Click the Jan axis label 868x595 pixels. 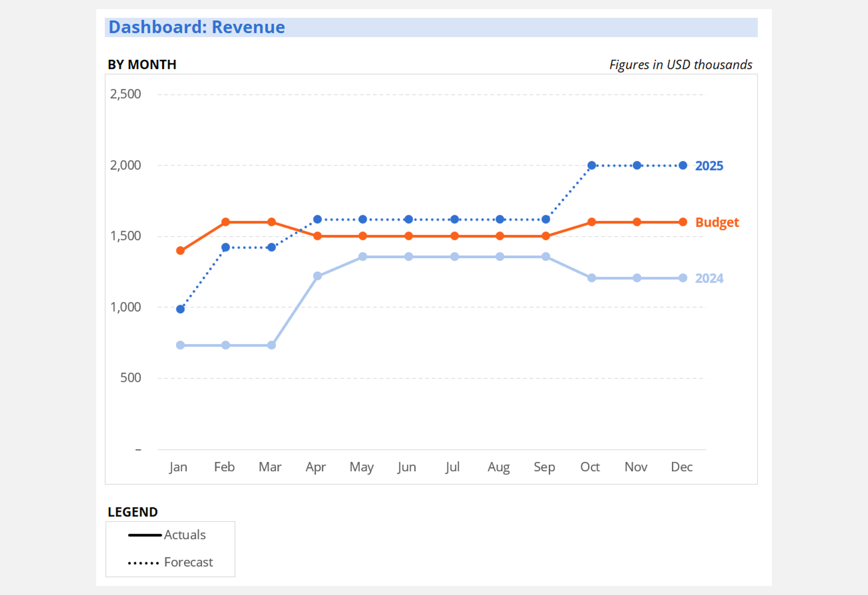tap(178, 467)
